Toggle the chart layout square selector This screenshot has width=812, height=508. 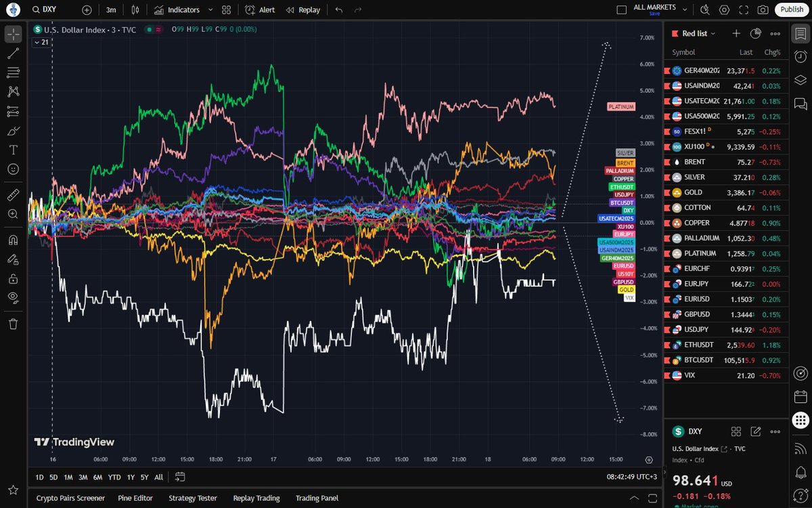(622, 10)
